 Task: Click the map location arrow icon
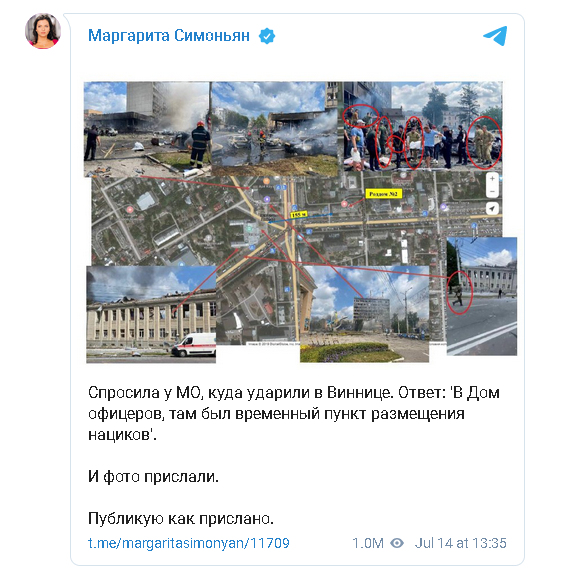coord(492,209)
